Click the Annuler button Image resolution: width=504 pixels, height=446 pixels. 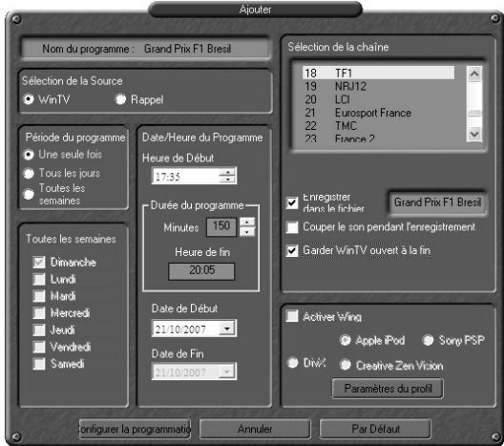coord(255,429)
